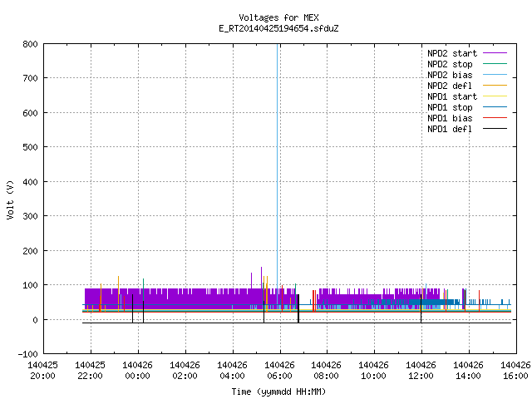Click the orange NPD2 defl legend line
532x399 pixels.
click(495, 86)
